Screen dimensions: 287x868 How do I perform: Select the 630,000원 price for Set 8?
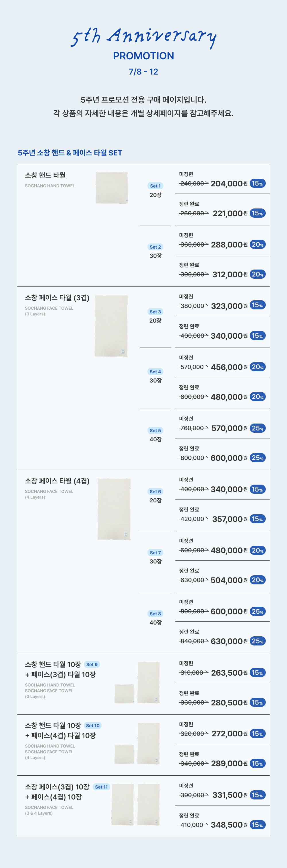[229, 641]
